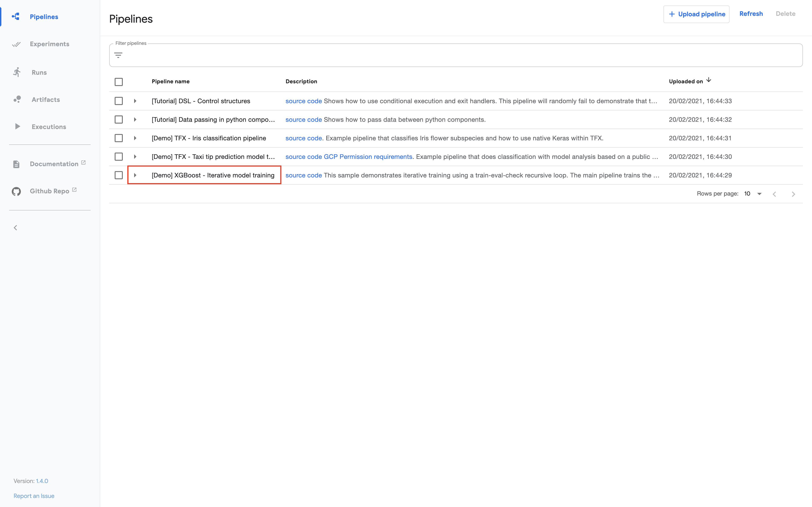Open the Github Repo octocat icon

16,191
